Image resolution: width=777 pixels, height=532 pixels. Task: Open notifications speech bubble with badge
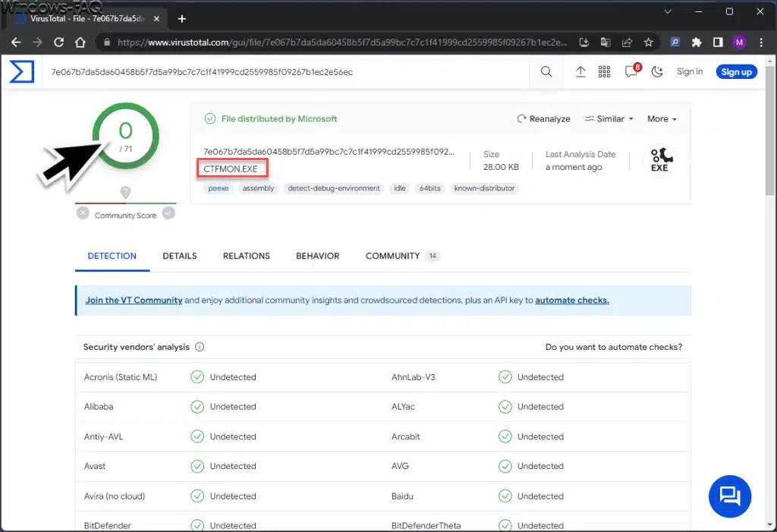pyautogui.click(x=633, y=71)
